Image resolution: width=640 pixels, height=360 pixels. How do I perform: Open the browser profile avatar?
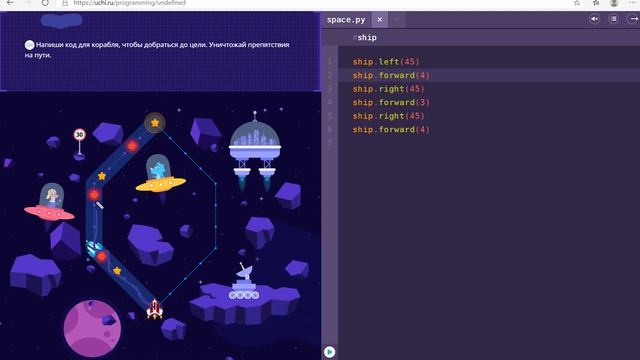pos(614,3)
